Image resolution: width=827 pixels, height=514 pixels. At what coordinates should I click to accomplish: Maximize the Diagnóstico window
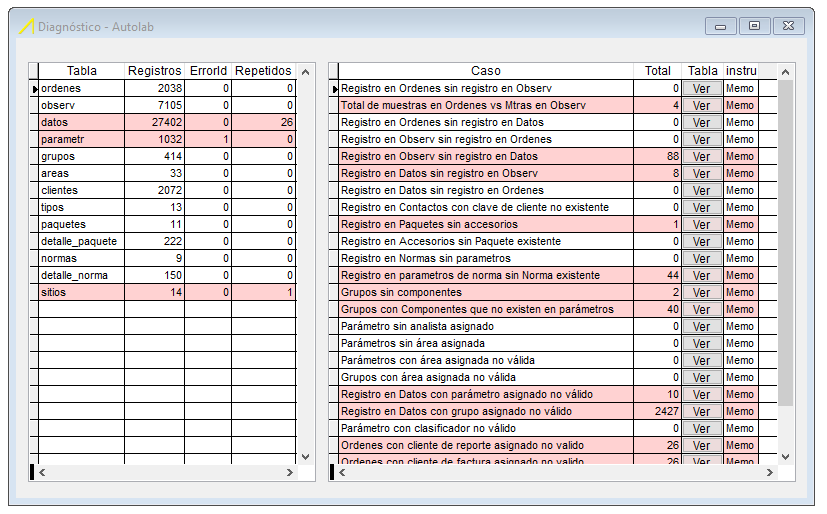(x=754, y=26)
